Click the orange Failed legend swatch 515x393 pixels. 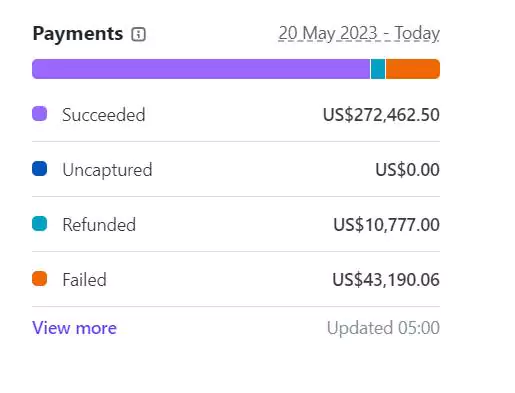pos(39,279)
